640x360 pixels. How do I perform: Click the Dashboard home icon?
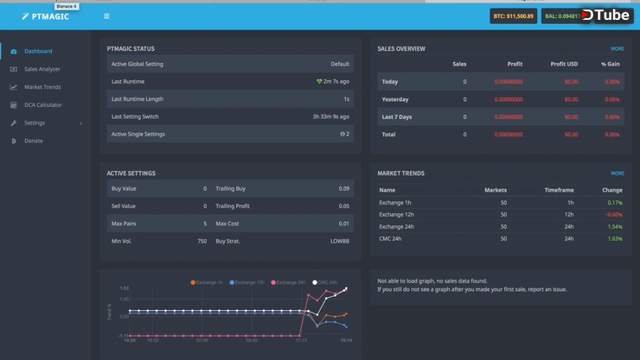(x=13, y=51)
